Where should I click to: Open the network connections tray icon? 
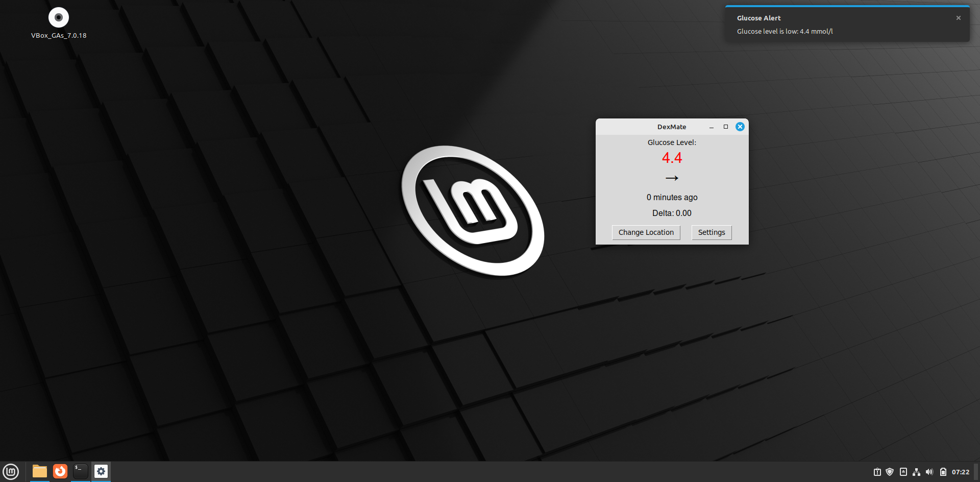[917, 472]
